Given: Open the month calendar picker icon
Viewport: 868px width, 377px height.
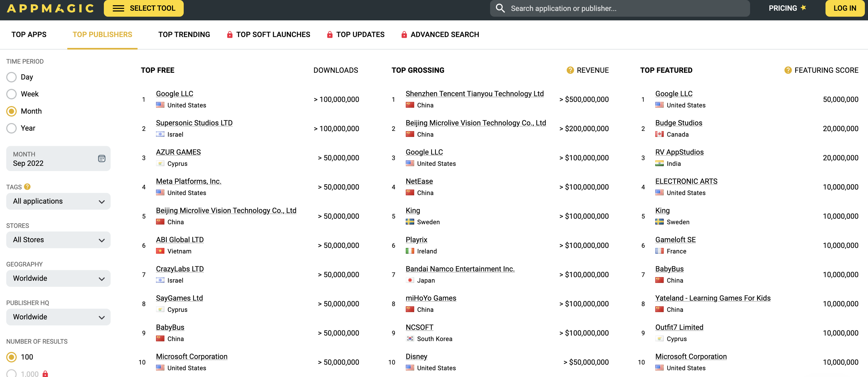Looking at the screenshot, I should pyautogui.click(x=101, y=159).
